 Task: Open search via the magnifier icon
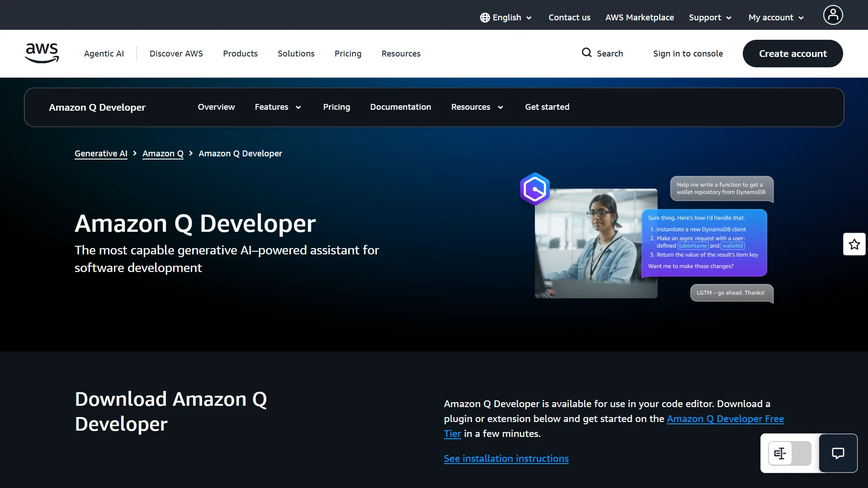586,53
